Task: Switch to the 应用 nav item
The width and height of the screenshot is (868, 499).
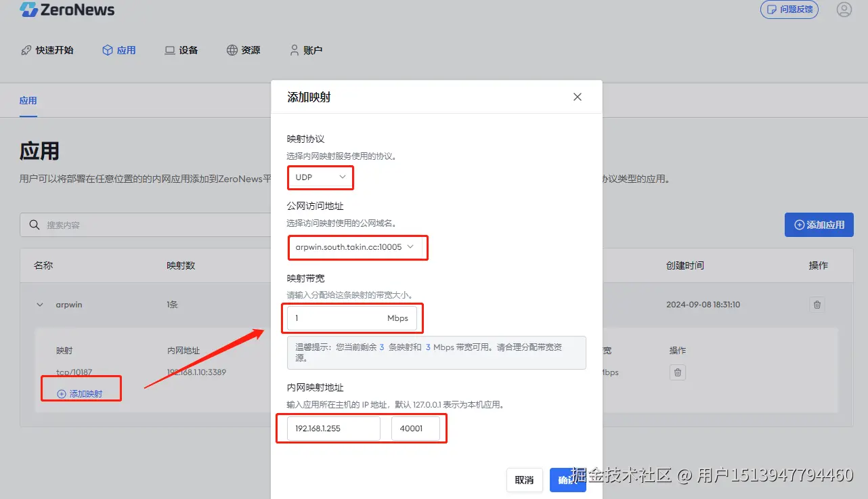Action: 119,50
